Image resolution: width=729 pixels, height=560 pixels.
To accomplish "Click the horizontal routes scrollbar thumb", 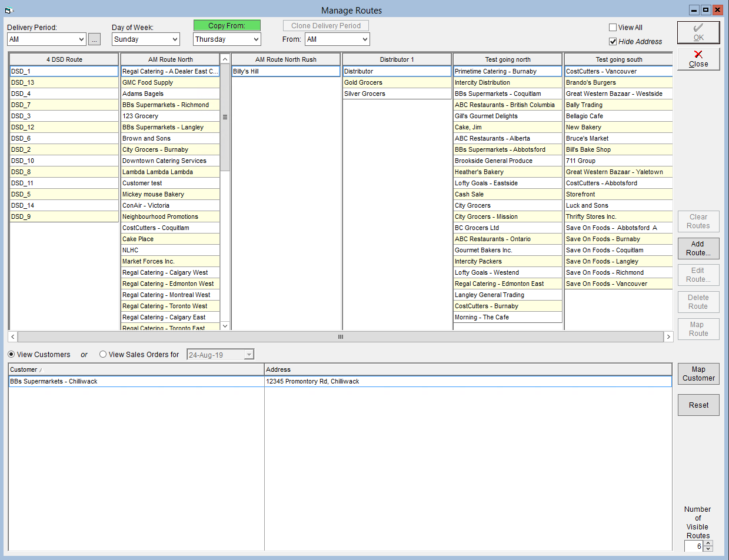I will [340, 337].
